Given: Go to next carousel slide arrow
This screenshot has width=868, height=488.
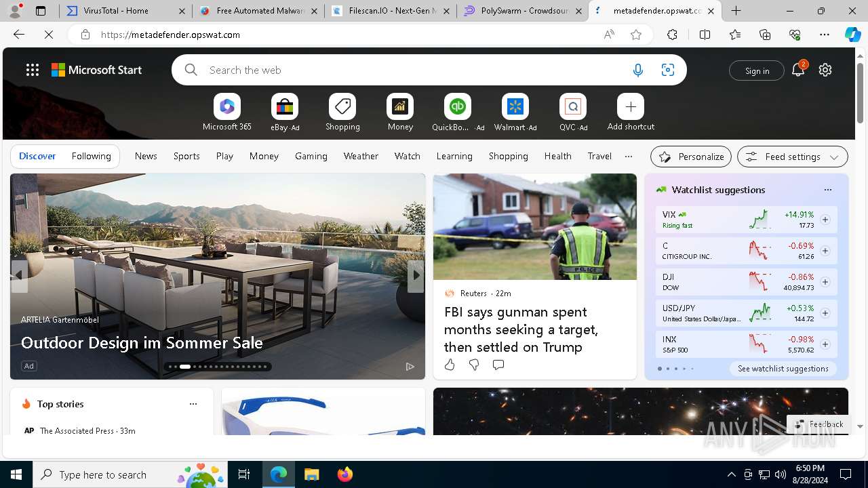Looking at the screenshot, I should tap(416, 275).
